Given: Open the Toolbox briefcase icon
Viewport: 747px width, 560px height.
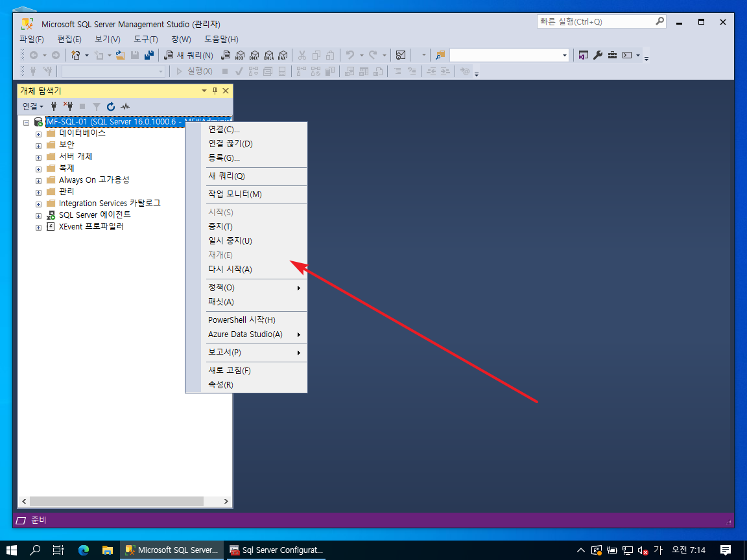Looking at the screenshot, I should [x=612, y=55].
